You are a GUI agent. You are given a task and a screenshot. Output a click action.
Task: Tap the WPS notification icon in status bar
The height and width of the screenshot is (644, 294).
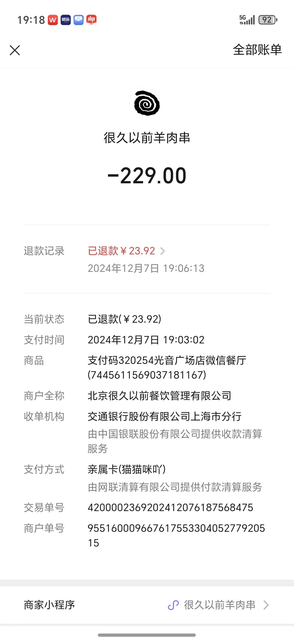tap(53, 20)
